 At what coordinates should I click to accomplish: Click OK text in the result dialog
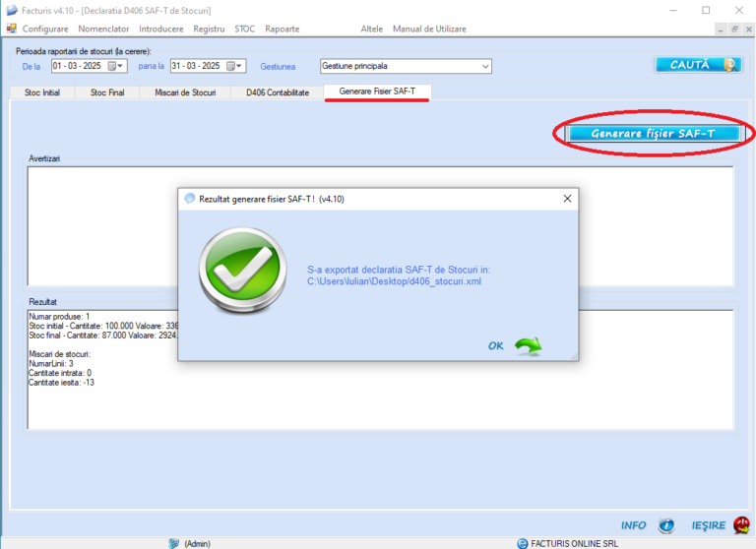click(495, 345)
